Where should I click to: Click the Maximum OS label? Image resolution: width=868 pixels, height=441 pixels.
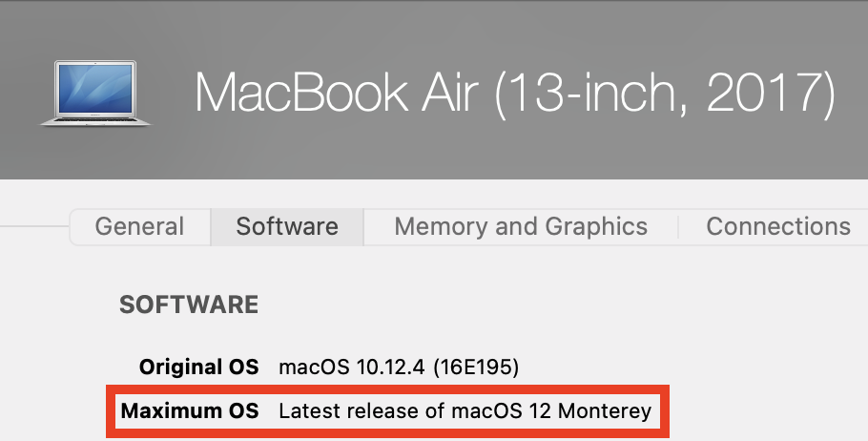[190, 411]
